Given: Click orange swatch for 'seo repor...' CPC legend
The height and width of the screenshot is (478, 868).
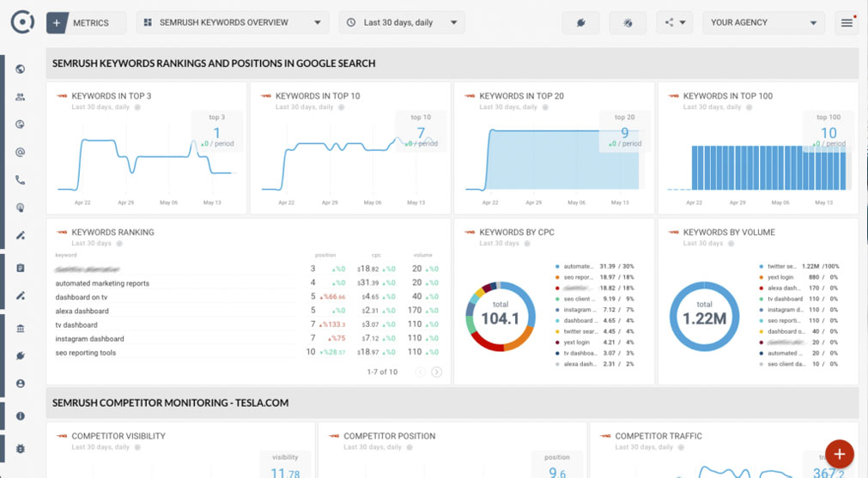Looking at the screenshot, I should [x=557, y=277].
